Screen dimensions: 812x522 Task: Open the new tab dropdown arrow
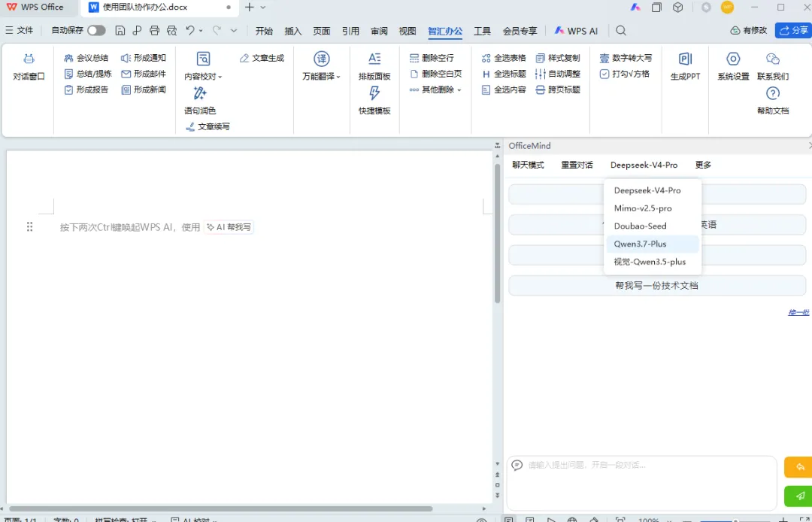263,8
